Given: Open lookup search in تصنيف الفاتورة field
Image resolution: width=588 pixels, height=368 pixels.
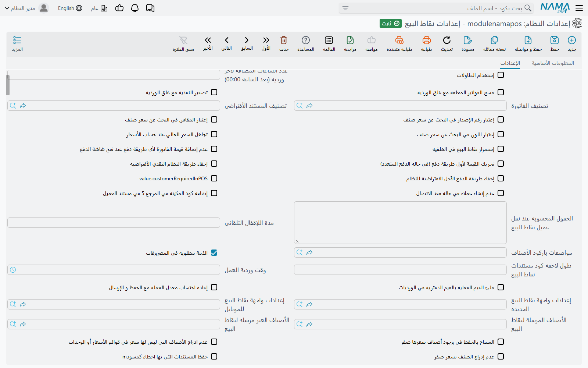Looking at the screenshot, I should pyautogui.click(x=300, y=106).
